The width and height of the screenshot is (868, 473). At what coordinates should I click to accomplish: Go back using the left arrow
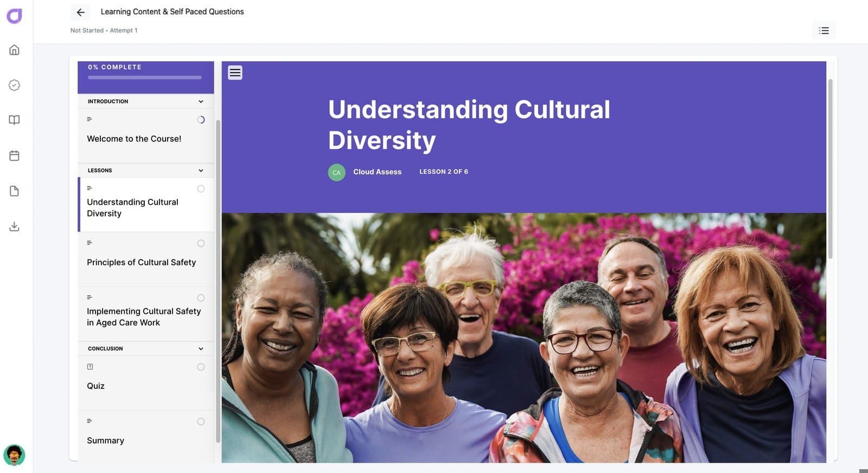pyautogui.click(x=80, y=12)
